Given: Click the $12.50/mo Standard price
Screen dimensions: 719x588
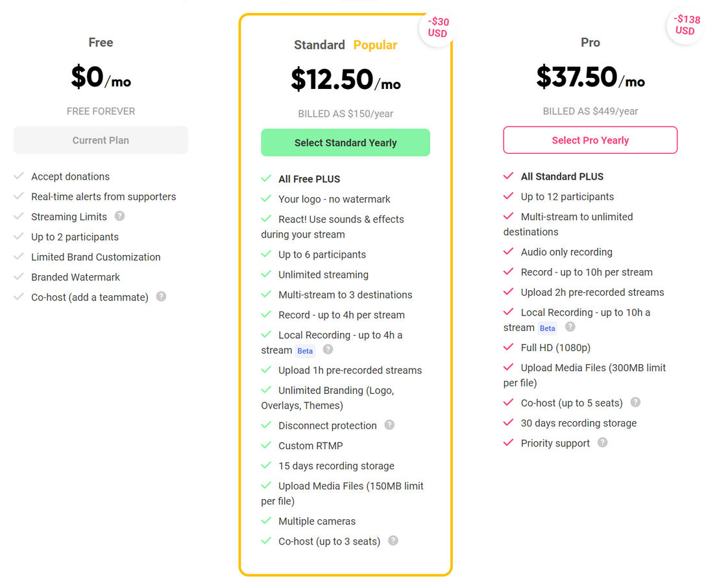Looking at the screenshot, I should click(346, 80).
